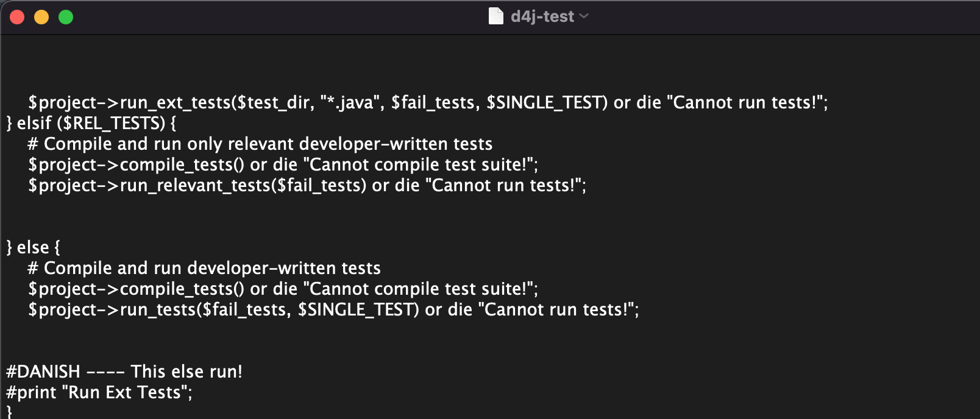Click the elsif keyword
Viewport: 980px width, 419px height.
point(34,123)
